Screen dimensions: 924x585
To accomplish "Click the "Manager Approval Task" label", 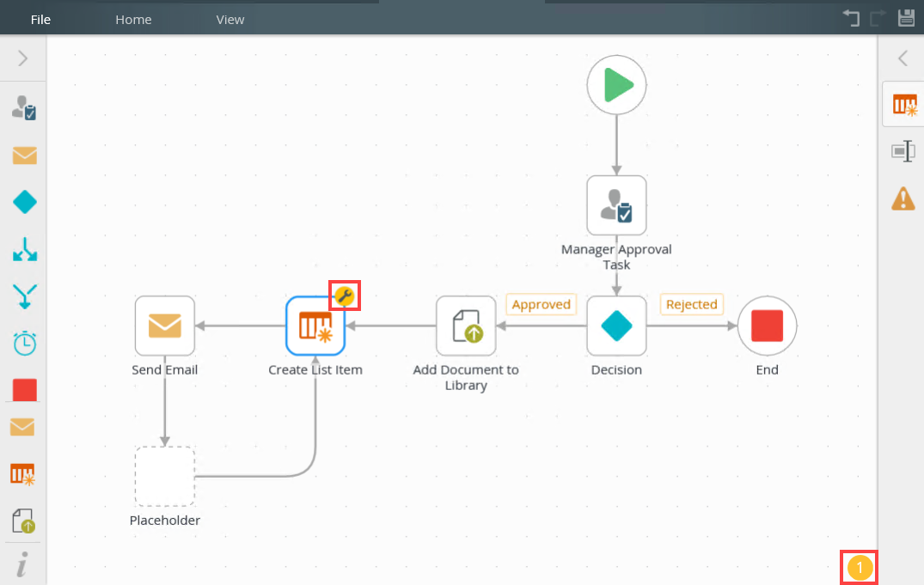I will tap(616, 257).
